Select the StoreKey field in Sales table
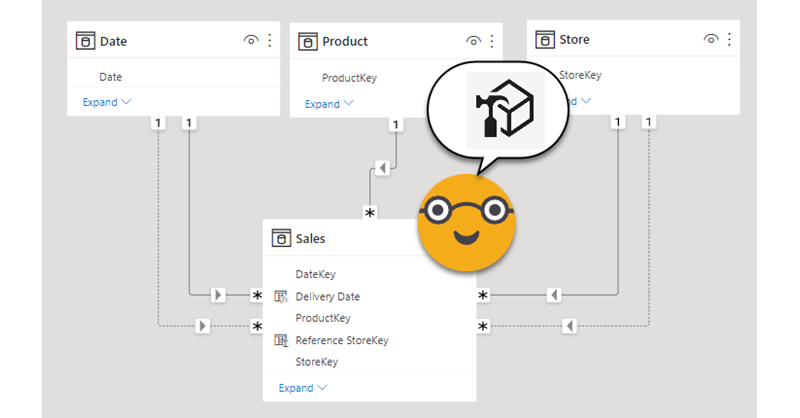This screenshot has width=800, height=418. [x=317, y=362]
